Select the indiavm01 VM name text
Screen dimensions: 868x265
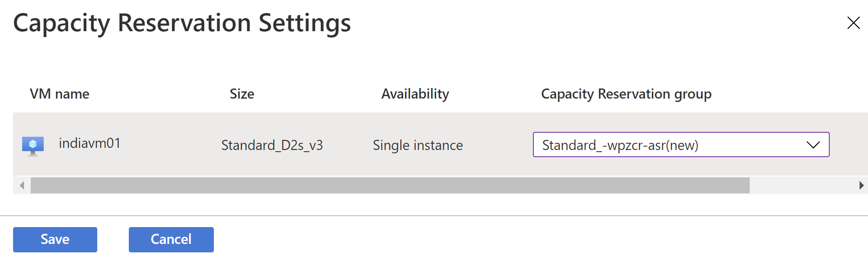tap(90, 143)
